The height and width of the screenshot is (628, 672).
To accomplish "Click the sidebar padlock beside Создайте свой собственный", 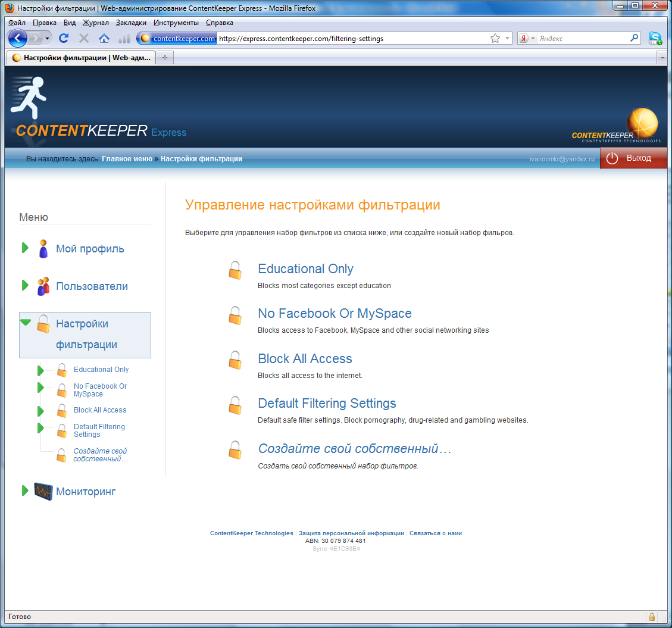I will 61,455.
